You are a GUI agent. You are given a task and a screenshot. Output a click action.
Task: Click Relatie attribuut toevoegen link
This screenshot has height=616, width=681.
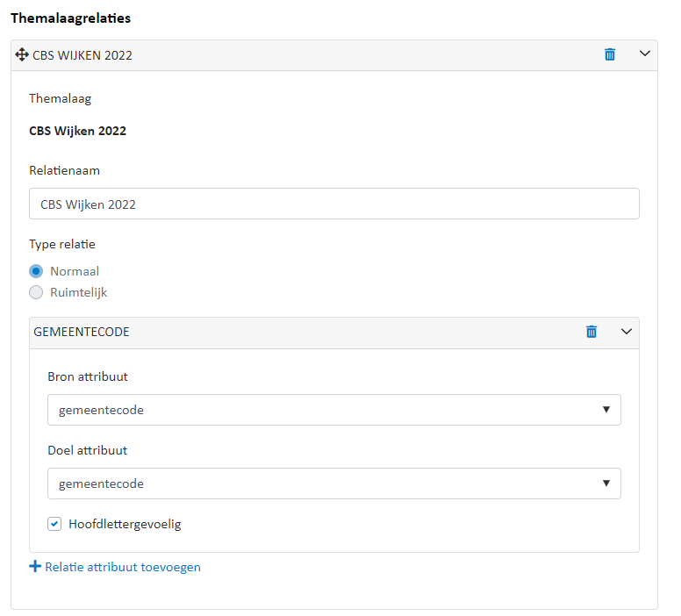click(x=123, y=567)
